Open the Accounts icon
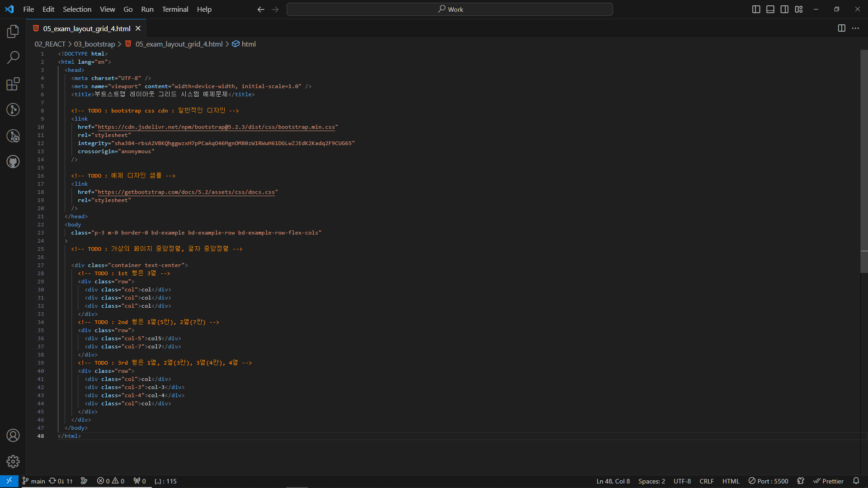This screenshot has height=488, width=868. coord(13,435)
